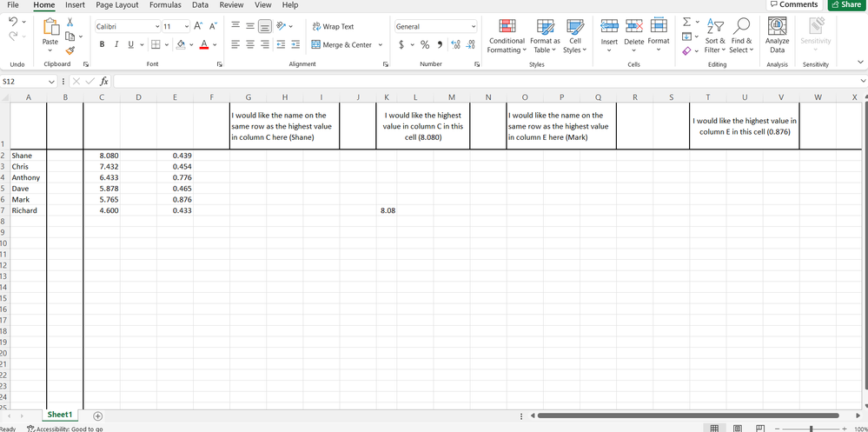Click Wrap Text button
Image resolution: width=868 pixels, height=432 pixels.
[x=334, y=26]
